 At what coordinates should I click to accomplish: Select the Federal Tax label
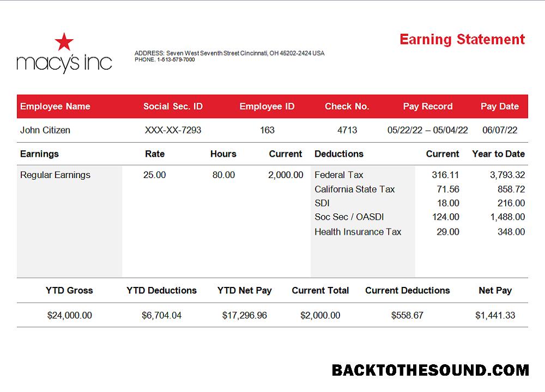pos(339,175)
